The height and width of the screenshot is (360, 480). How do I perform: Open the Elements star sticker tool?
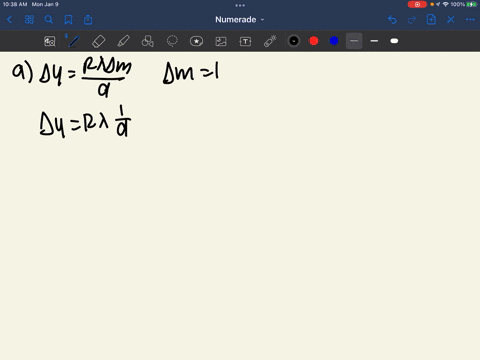coord(196,41)
